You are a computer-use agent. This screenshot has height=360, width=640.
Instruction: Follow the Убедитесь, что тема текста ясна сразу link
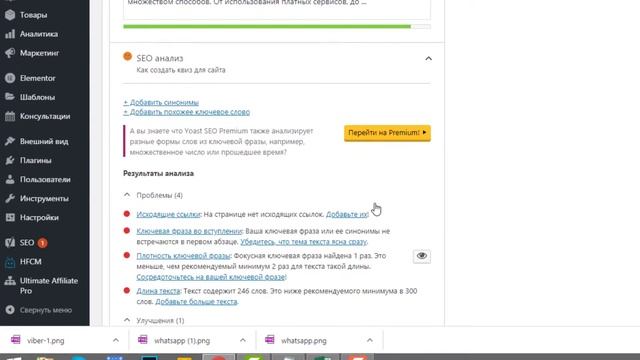pos(303,242)
